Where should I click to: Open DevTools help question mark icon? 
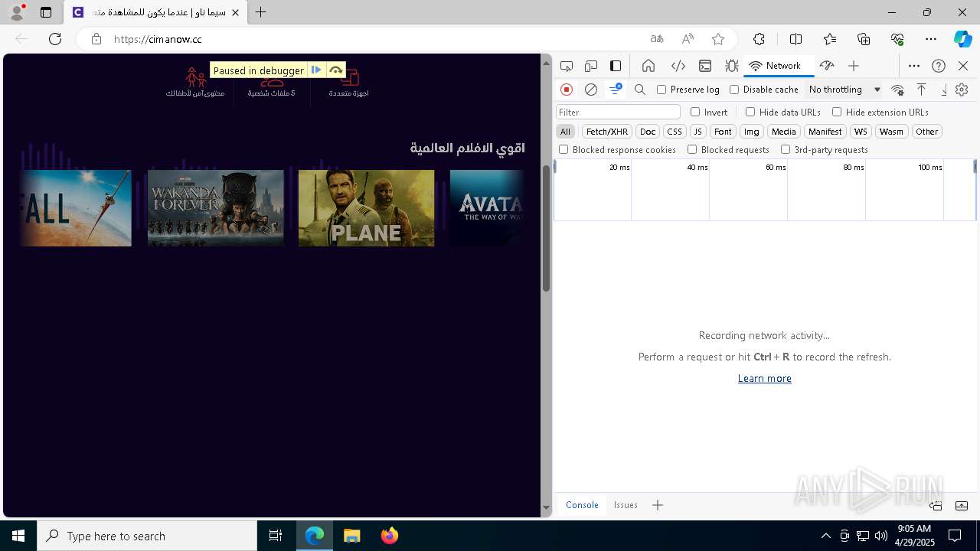point(939,66)
